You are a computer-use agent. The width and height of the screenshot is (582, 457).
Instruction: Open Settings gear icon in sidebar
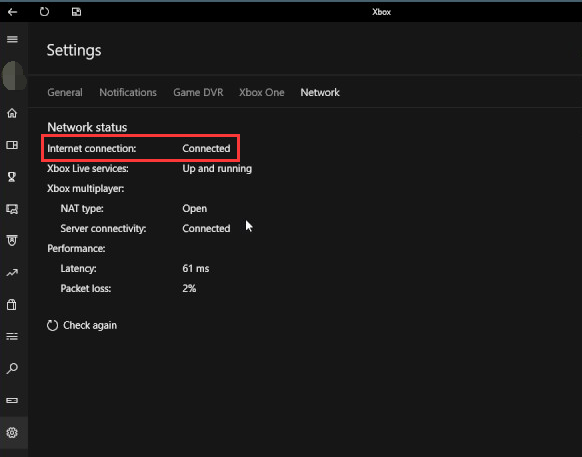[12, 432]
